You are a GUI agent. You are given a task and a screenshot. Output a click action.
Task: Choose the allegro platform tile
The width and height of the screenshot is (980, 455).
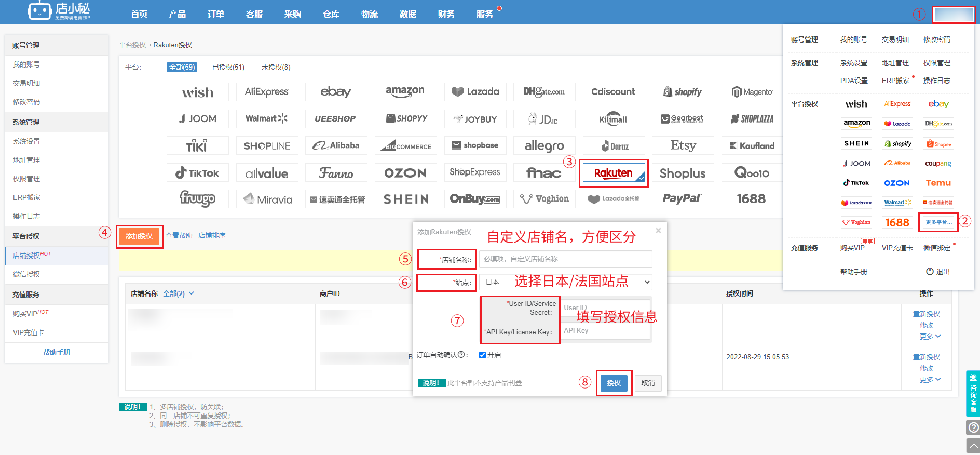(x=544, y=146)
